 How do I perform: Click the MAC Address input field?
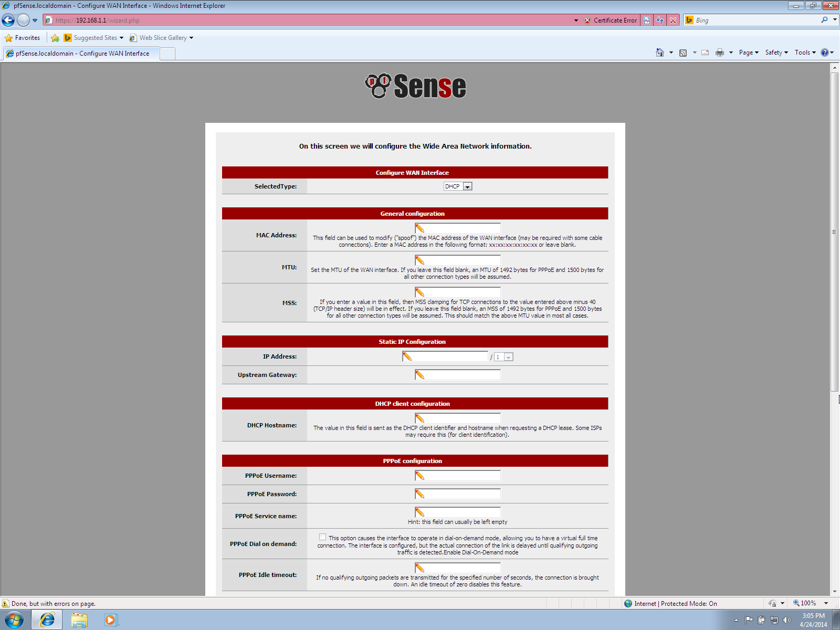click(x=458, y=228)
